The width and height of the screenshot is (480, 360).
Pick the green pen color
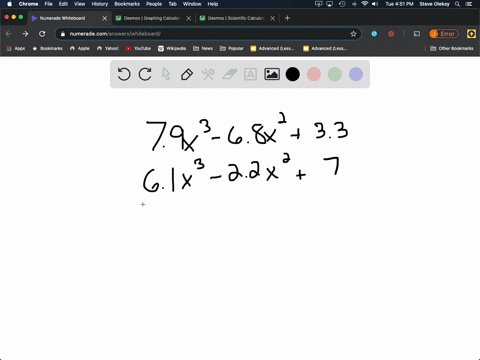(335, 74)
